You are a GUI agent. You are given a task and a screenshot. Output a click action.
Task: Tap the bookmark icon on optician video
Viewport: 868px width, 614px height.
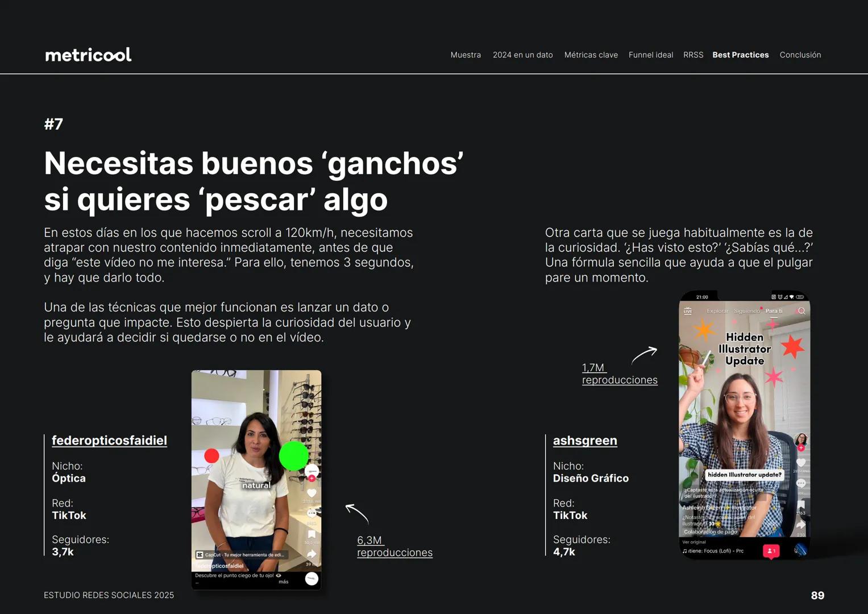point(312,534)
